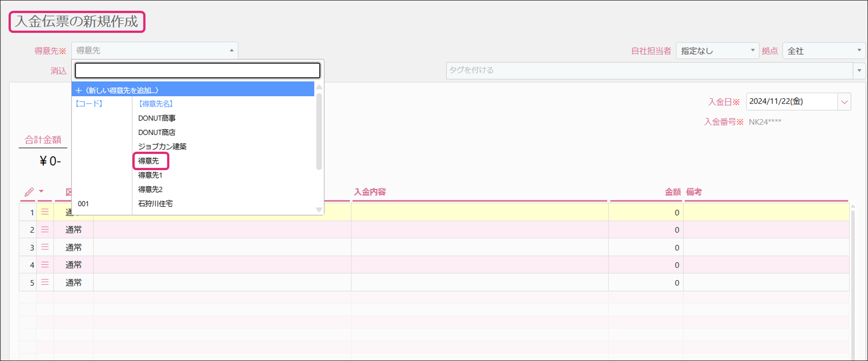Click the customer list scrollbar thumb
The image size is (868, 361).
(x=319, y=131)
